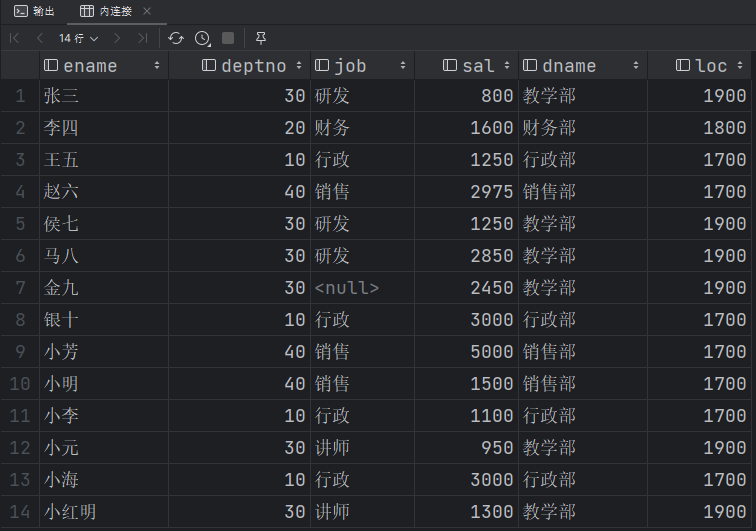The height and width of the screenshot is (531, 756).
Task: Click the 销售部 dname cell for 赵六
Action: click(583, 191)
